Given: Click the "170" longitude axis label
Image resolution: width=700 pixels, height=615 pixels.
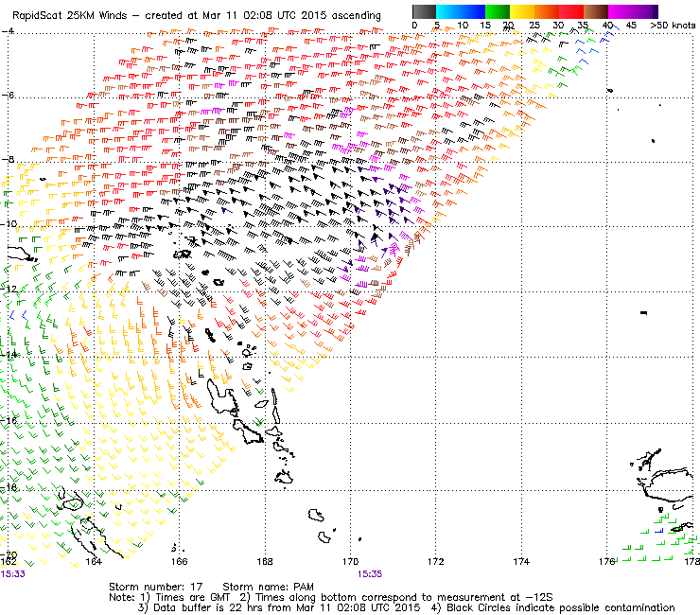Looking at the screenshot, I should [350, 562].
